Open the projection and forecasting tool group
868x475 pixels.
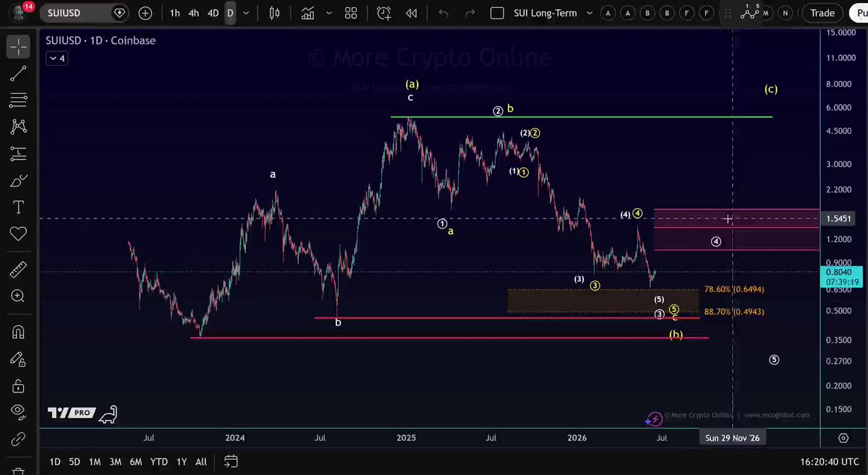coord(18,153)
